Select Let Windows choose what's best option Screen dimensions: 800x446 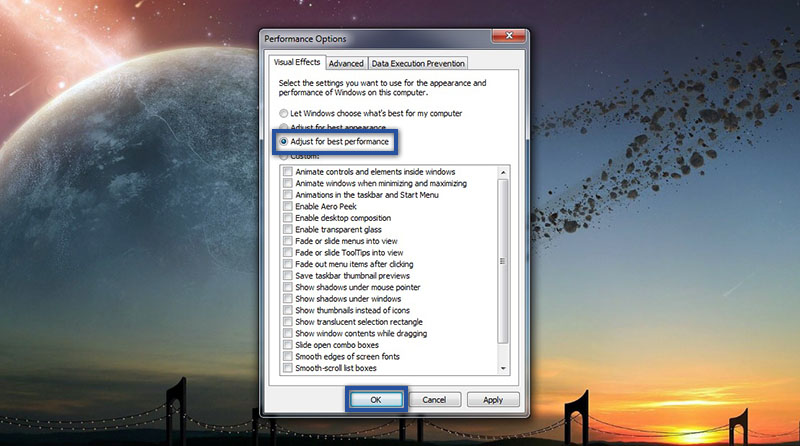click(x=284, y=114)
